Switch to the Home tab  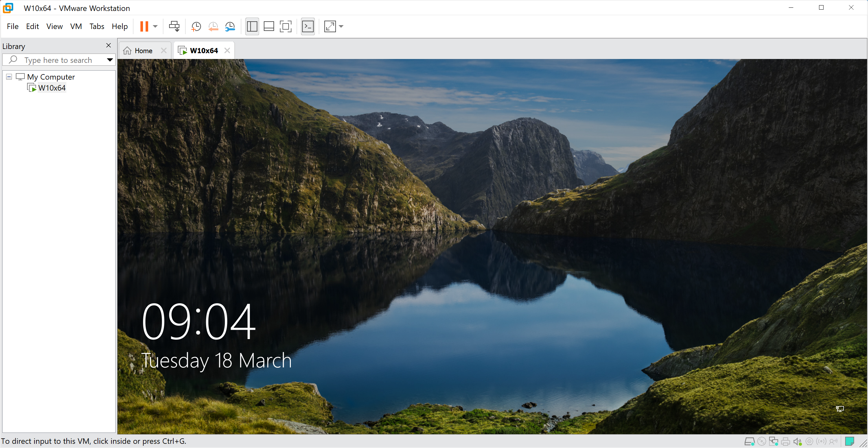pos(144,50)
